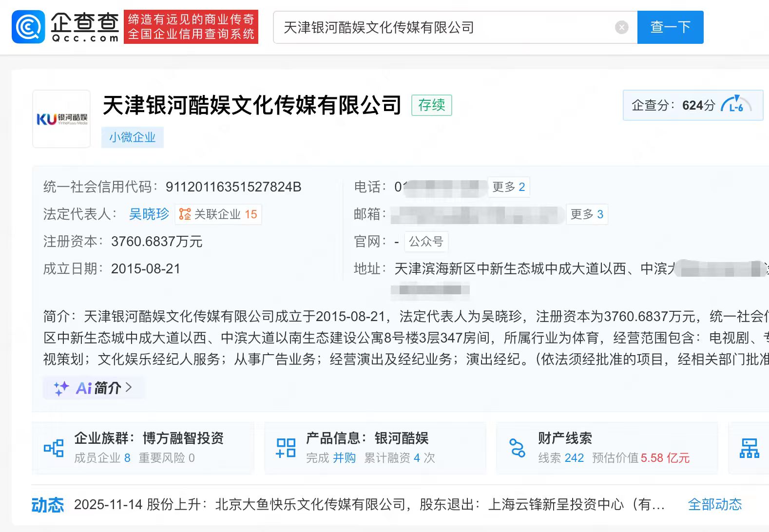Click in the company search input field
769x532 pixels.
tap(443, 27)
